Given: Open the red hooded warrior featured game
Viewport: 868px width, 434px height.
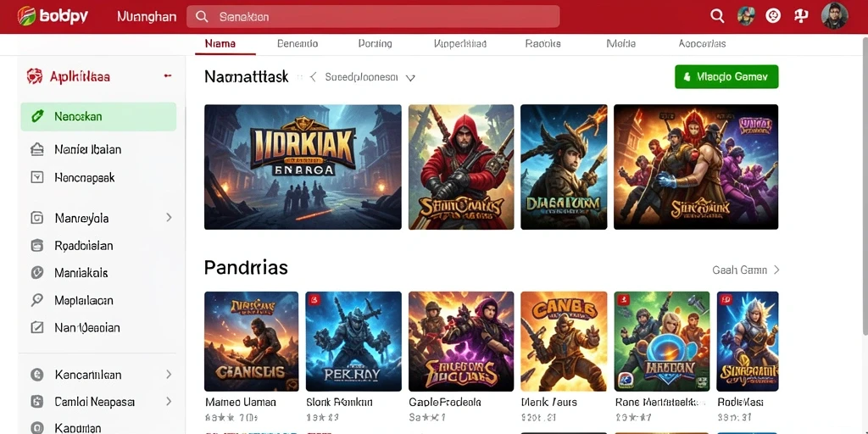Looking at the screenshot, I should 461,167.
